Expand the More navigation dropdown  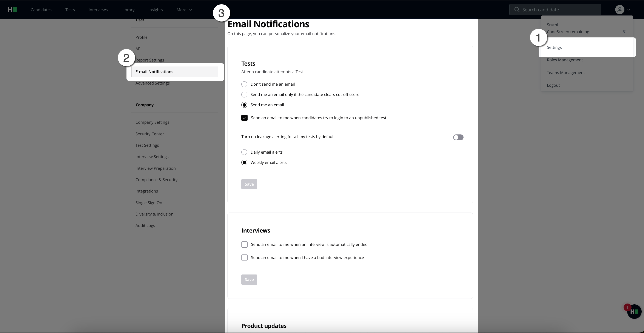tap(184, 10)
